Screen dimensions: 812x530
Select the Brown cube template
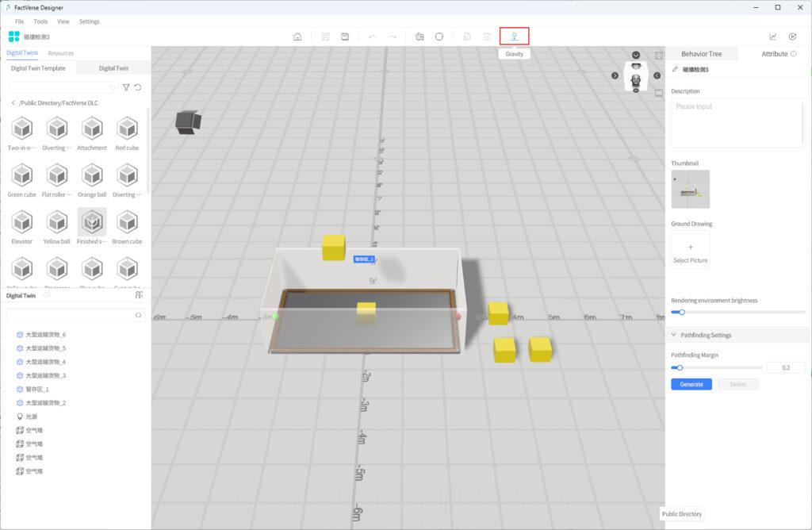pos(127,227)
